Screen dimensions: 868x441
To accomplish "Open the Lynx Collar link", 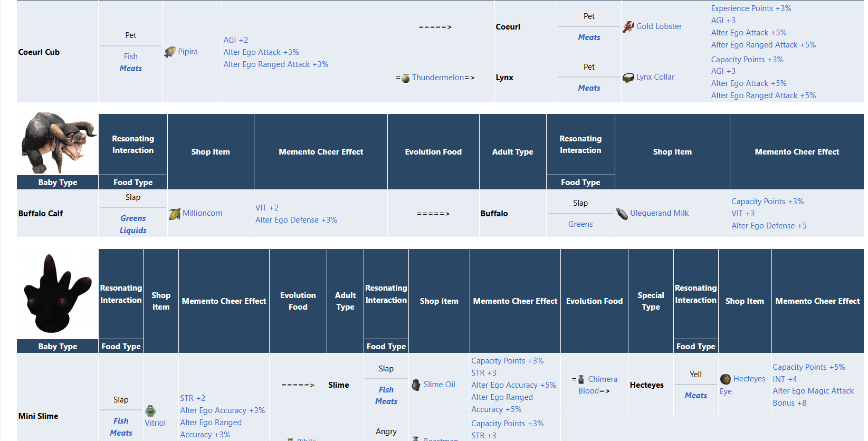I will point(655,77).
